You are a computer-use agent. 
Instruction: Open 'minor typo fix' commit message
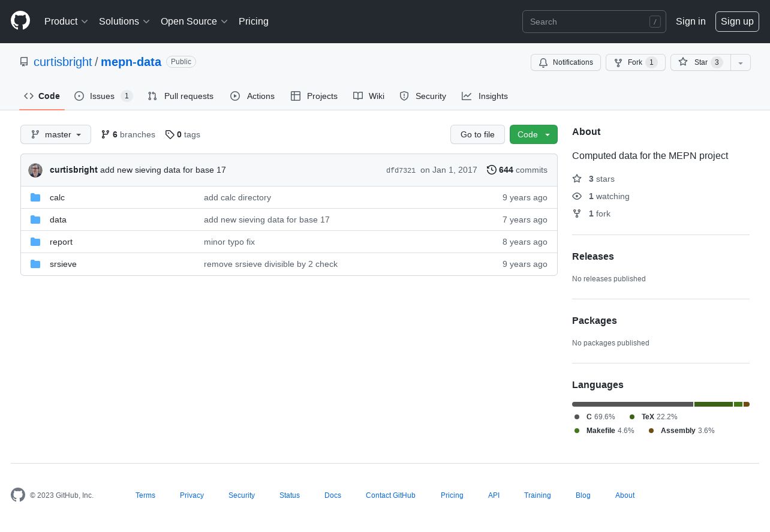(229, 242)
